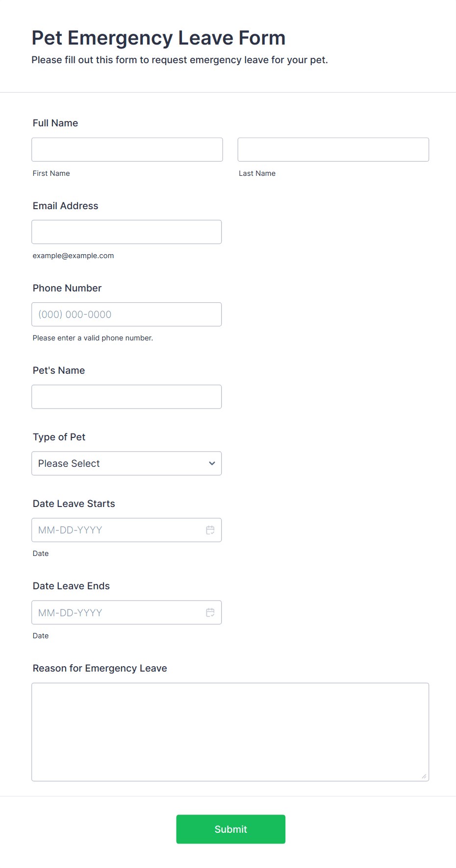Click the Reason for Emergency Leave label

pos(100,668)
